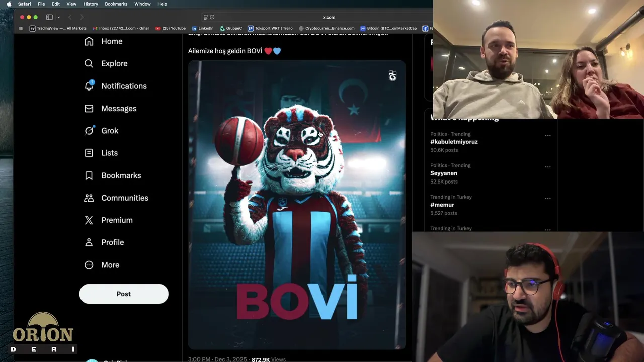Open Profile in the sidebar
The image size is (644, 362).
point(104,242)
